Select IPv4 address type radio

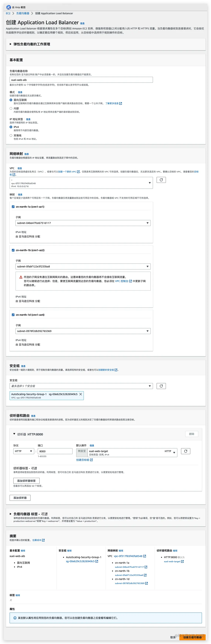(11, 127)
